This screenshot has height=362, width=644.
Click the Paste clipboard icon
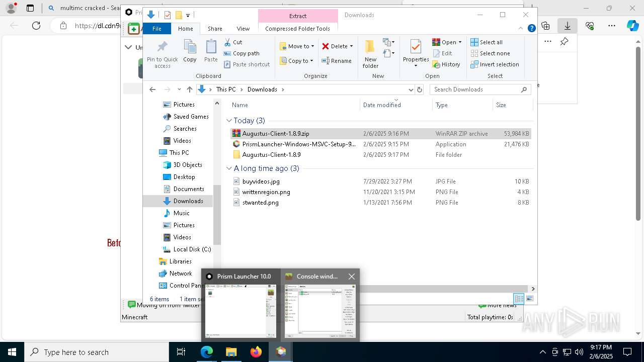(x=211, y=47)
